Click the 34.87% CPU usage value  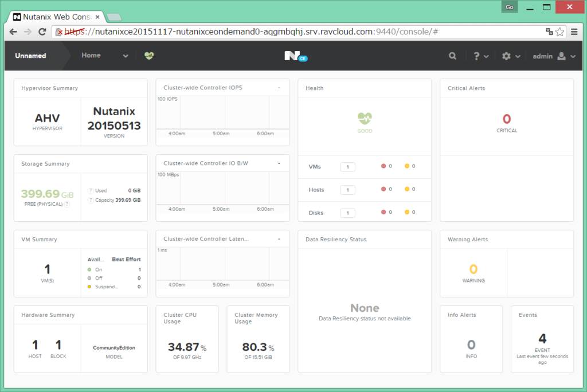(187, 347)
